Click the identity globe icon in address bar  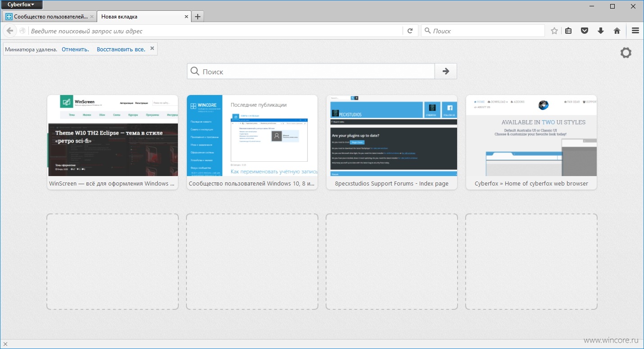coord(22,31)
